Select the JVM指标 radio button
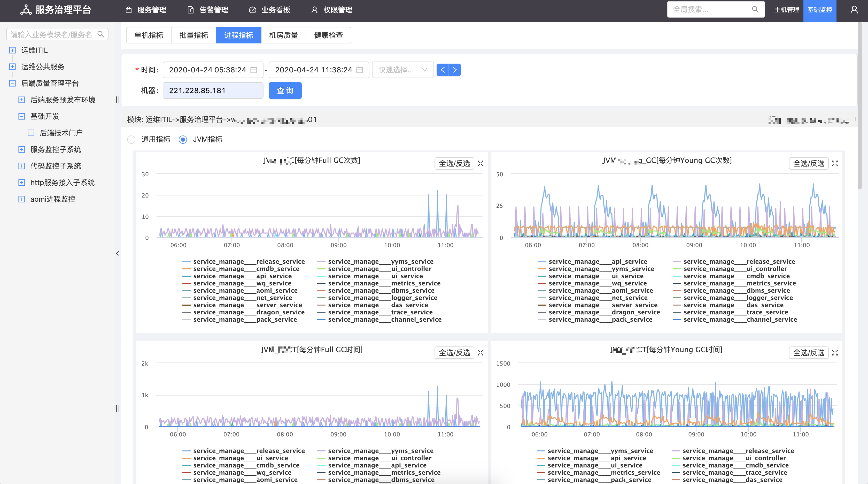The width and height of the screenshot is (868, 484). click(x=183, y=139)
